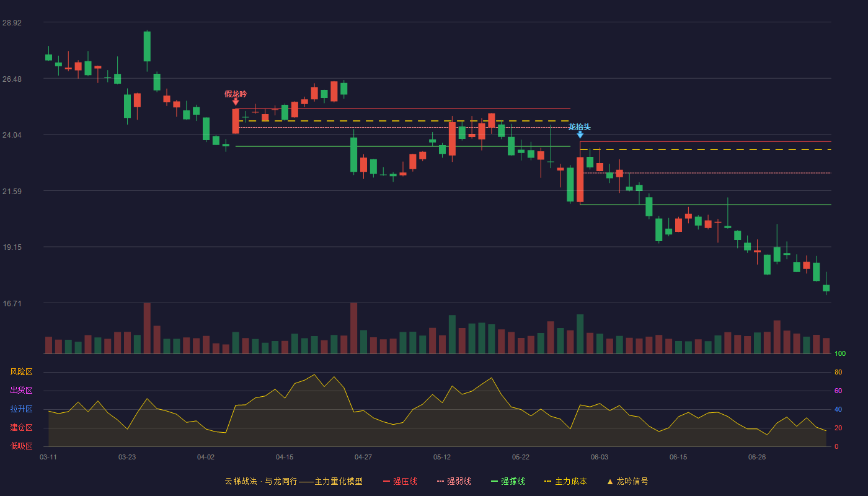Click the 出货区 zone label
868x496 pixels.
point(21,391)
